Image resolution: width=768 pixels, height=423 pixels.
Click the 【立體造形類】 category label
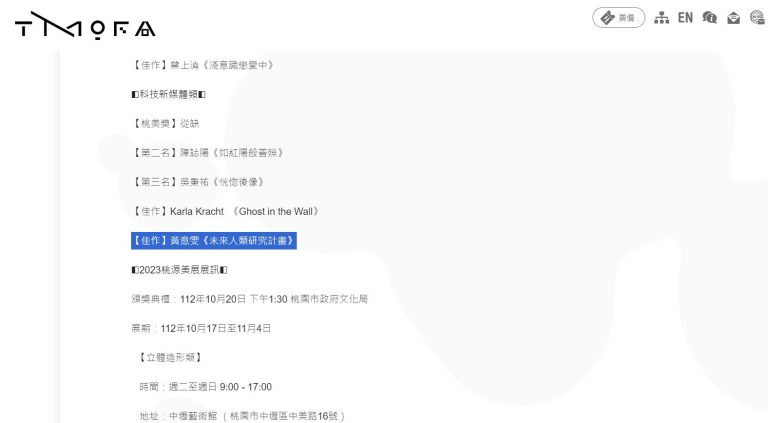(x=170, y=357)
